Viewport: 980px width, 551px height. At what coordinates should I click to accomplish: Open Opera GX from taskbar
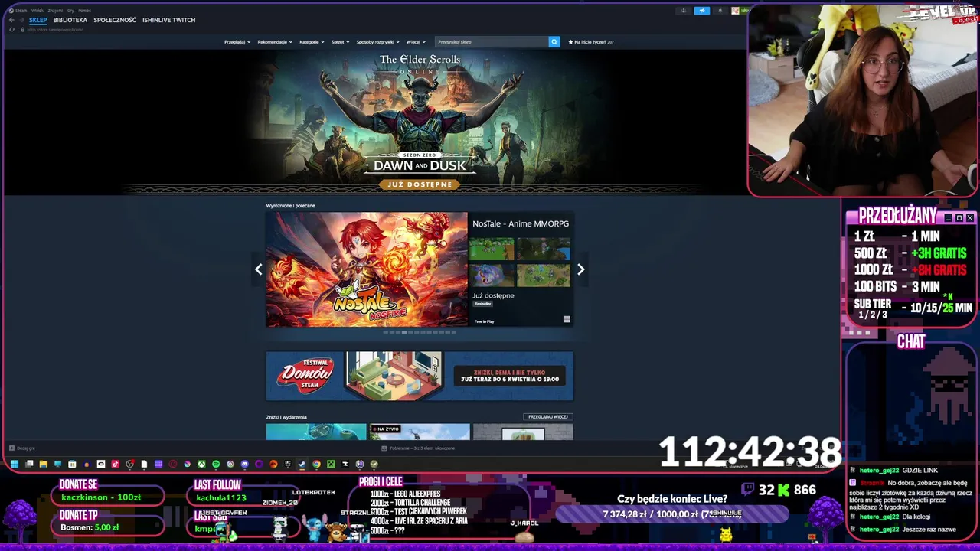(x=172, y=464)
